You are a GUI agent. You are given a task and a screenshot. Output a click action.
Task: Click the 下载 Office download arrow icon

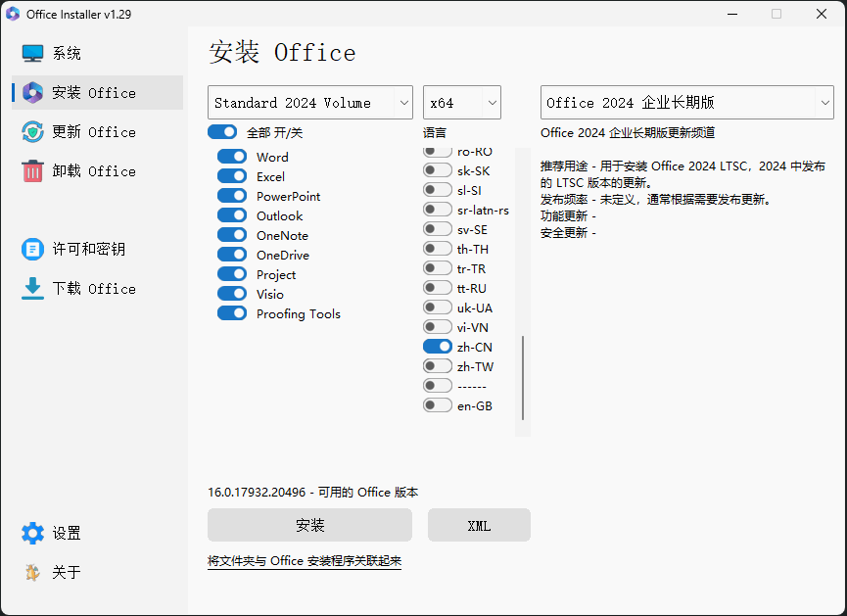pyautogui.click(x=33, y=289)
